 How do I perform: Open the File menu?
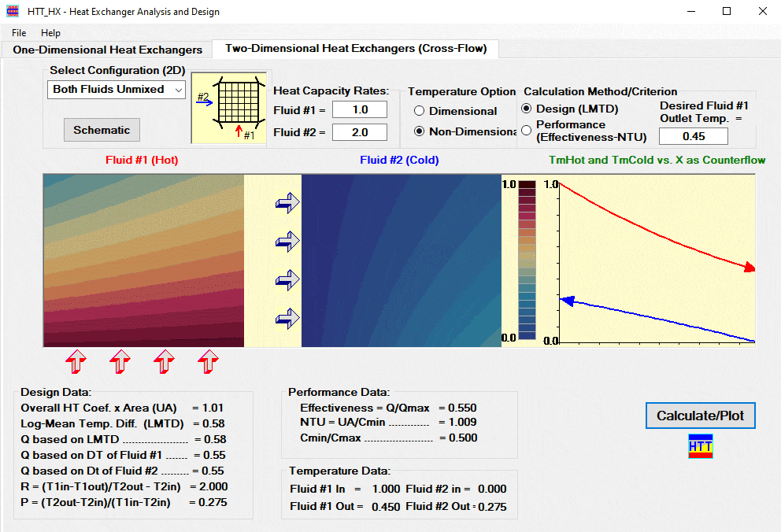tap(19, 33)
